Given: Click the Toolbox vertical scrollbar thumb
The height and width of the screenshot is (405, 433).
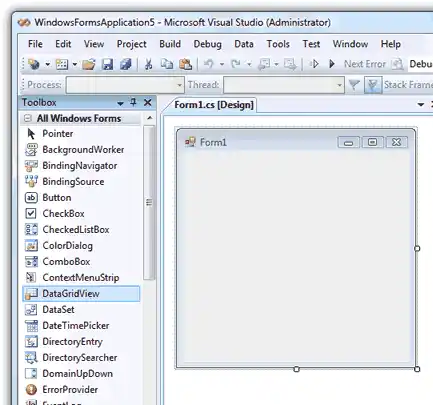Looking at the screenshot, I should pos(149,202).
